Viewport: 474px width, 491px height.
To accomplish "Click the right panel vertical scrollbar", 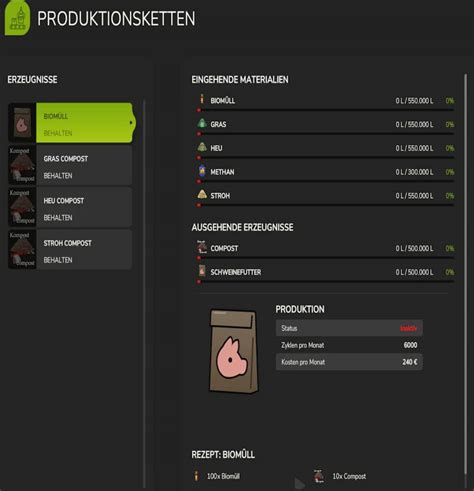I will click(466, 275).
